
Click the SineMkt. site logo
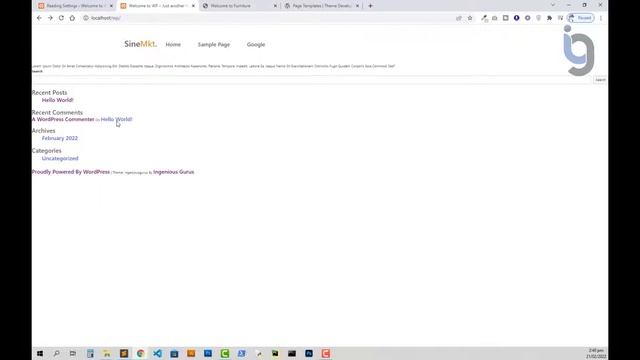click(x=140, y=44)
